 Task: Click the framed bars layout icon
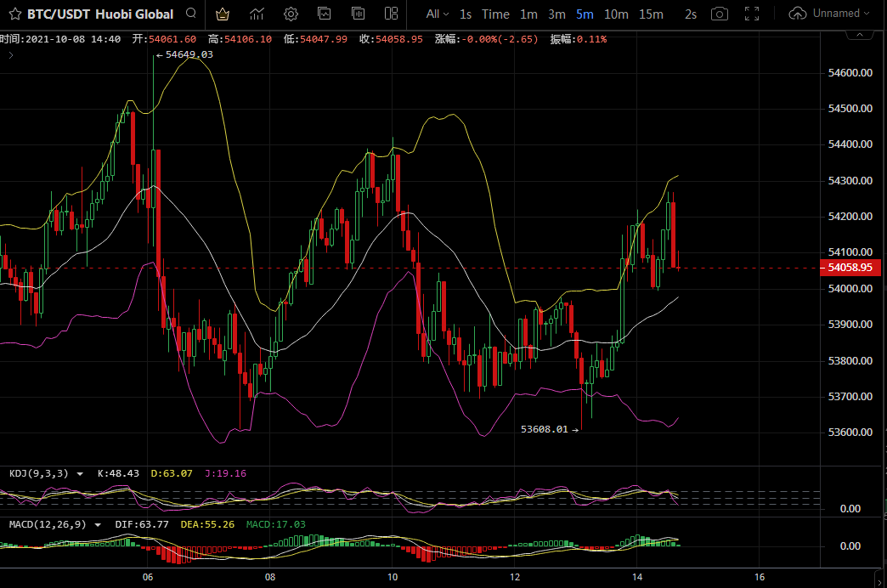[x=358, y=13]
